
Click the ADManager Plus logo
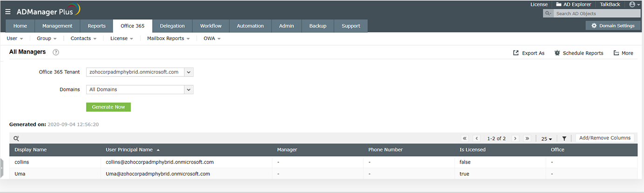tap(48, 10)
